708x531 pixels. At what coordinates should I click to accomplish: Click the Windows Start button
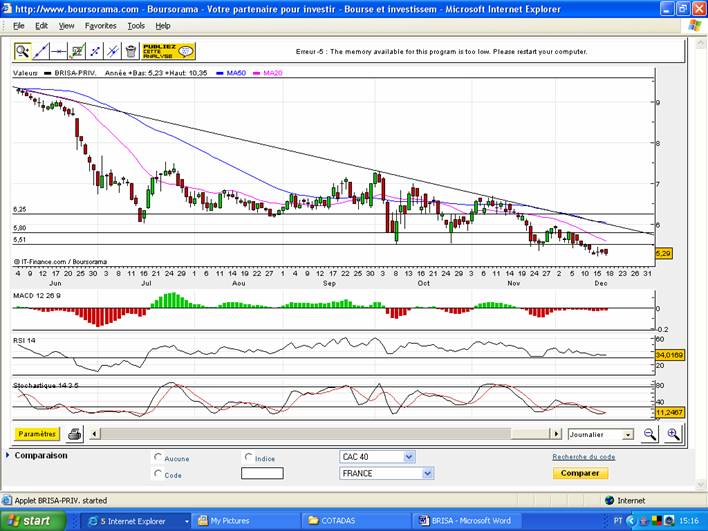point(33,521)
